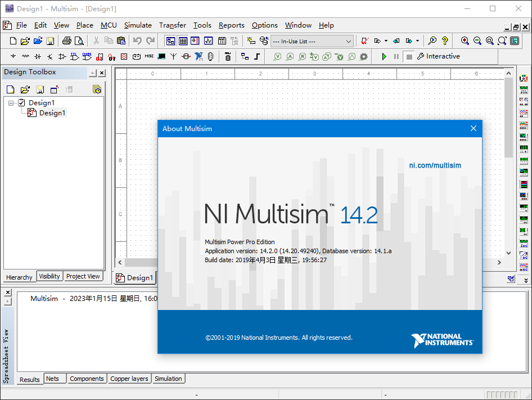Toggle the checkbox beside Design1 in tree
The height and width of the screenshot is (400, 532).
tap(22, 102)
